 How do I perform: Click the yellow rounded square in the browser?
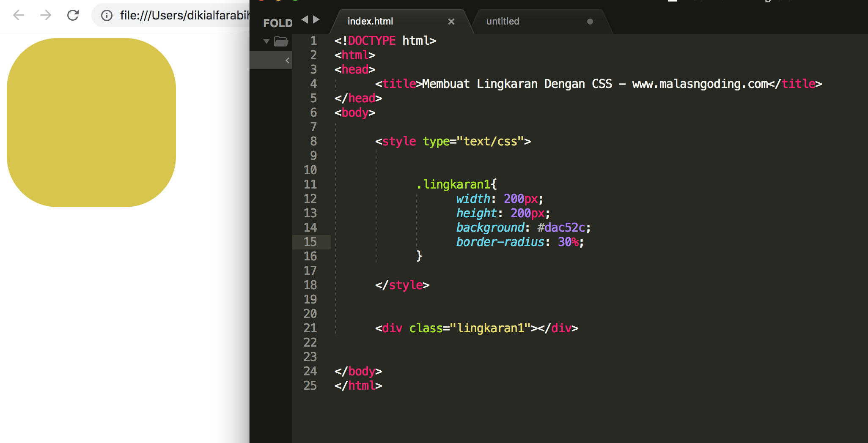pos(91,123)
